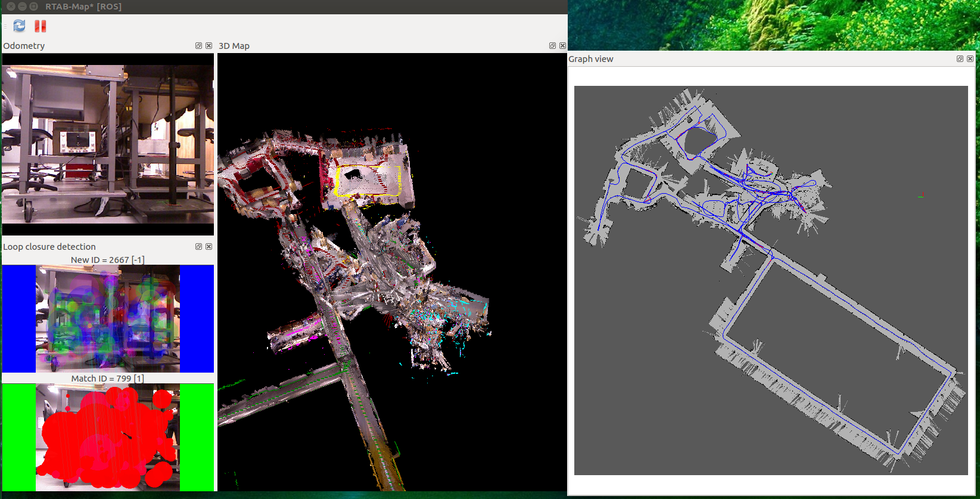The width and height of the screenshot is (980, 499).
Task: Pause mapping with the red pause button
Action: [x=40, y=26]
